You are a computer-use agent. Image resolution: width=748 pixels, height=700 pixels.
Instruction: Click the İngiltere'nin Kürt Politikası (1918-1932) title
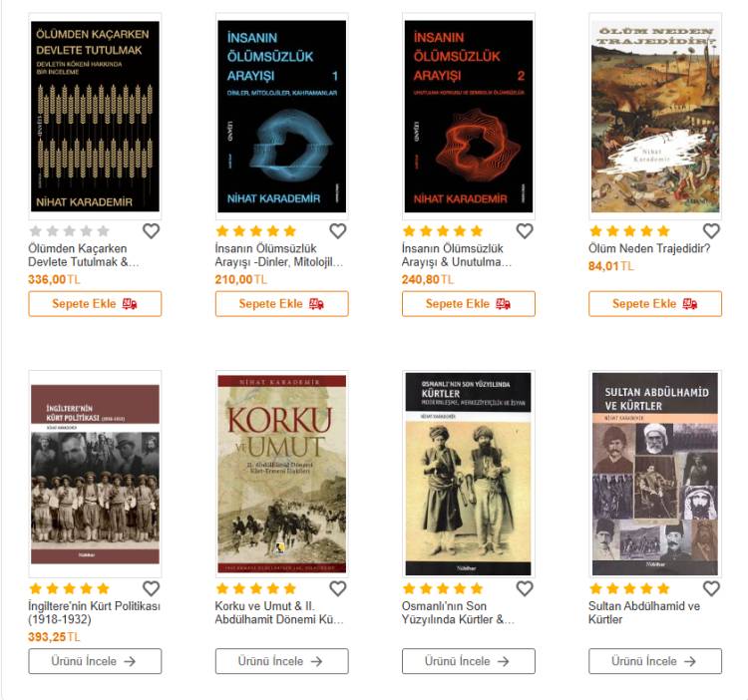94,612
